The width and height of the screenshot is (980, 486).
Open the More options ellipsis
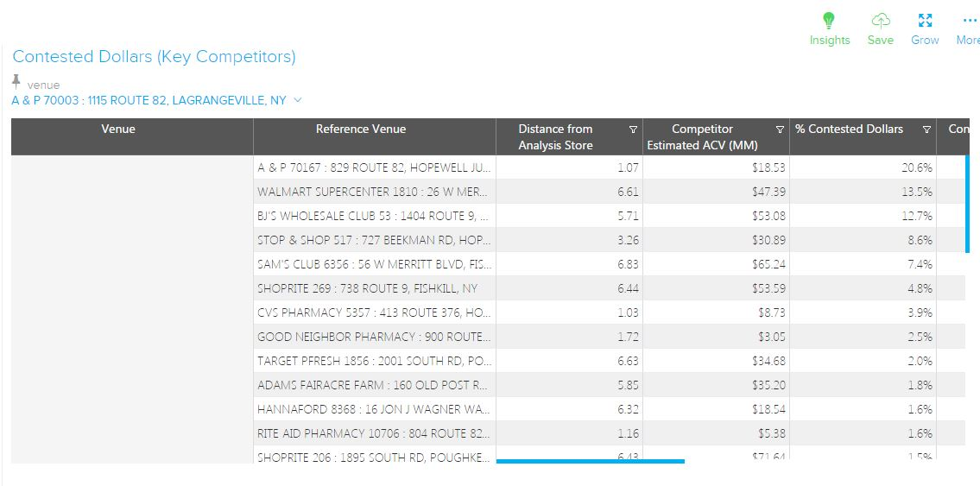(970, 21)
